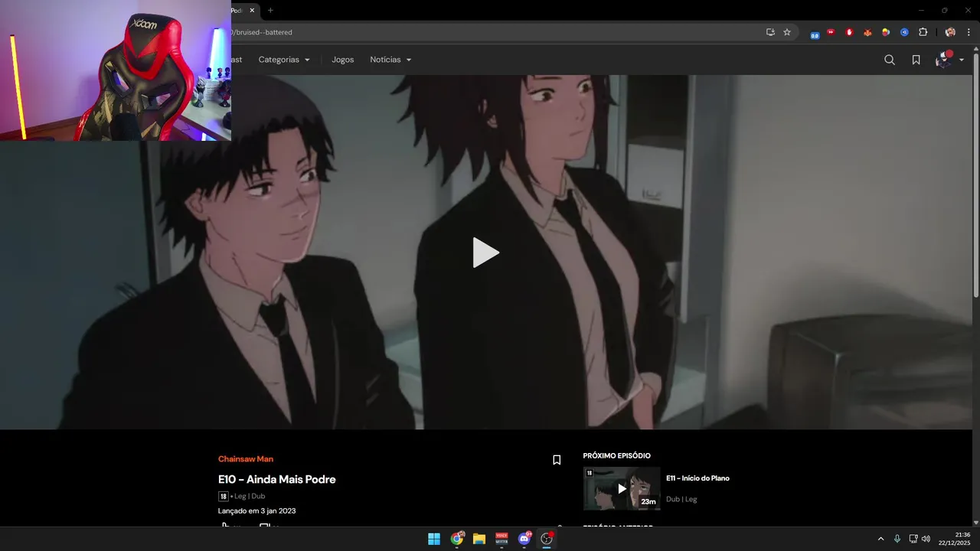Open the Extensions puzzle icon
Viewport: 980px width, 551px height.
pyautogui.click(x=923, y=32)
